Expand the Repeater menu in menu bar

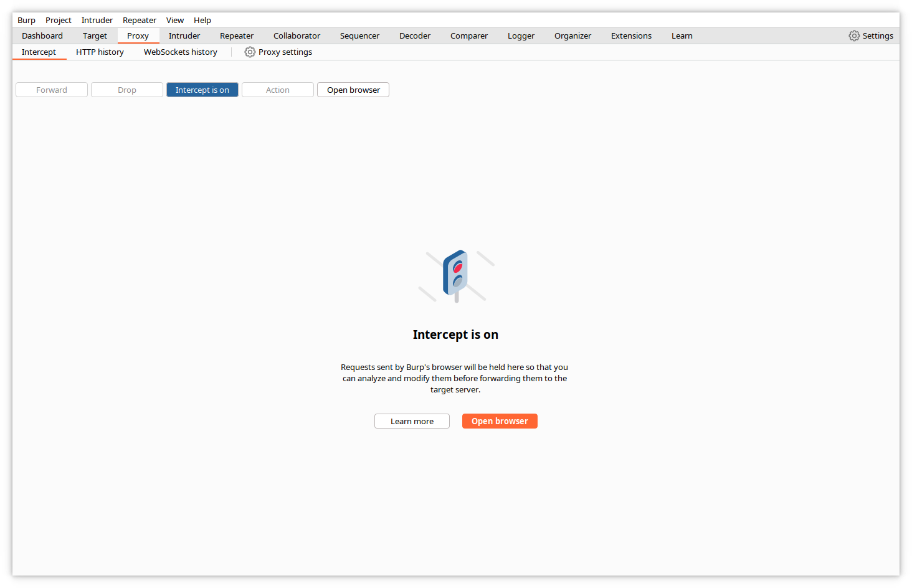pyautogui.click(x=140, y=21)
